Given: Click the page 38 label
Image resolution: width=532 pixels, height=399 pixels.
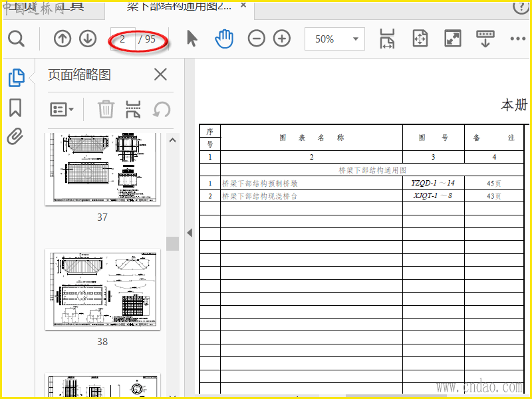Looking at the screenshot, I should [x=102, y=341].
